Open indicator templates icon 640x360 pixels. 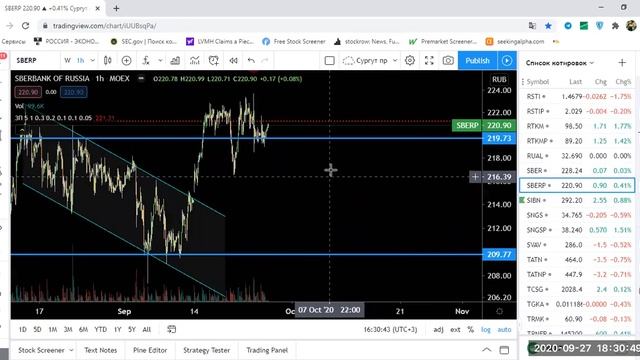195,60
